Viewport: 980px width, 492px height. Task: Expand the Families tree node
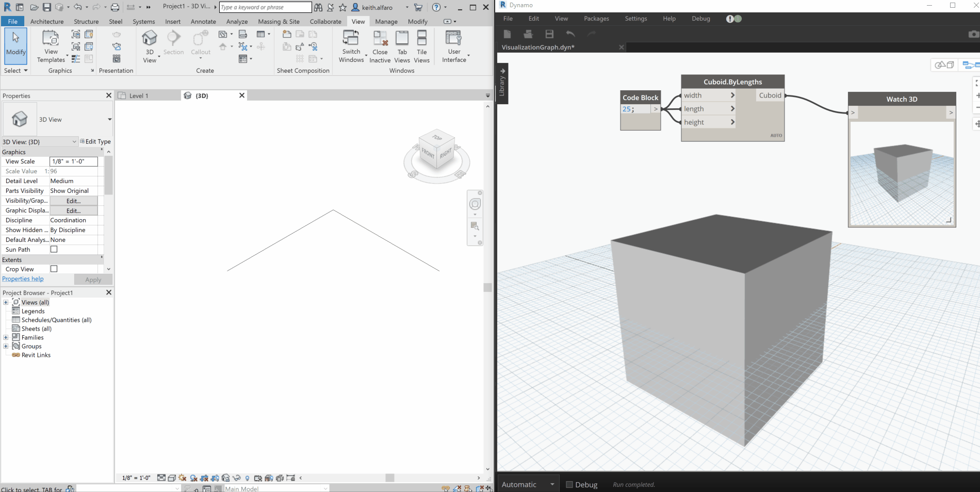[6, 337]
